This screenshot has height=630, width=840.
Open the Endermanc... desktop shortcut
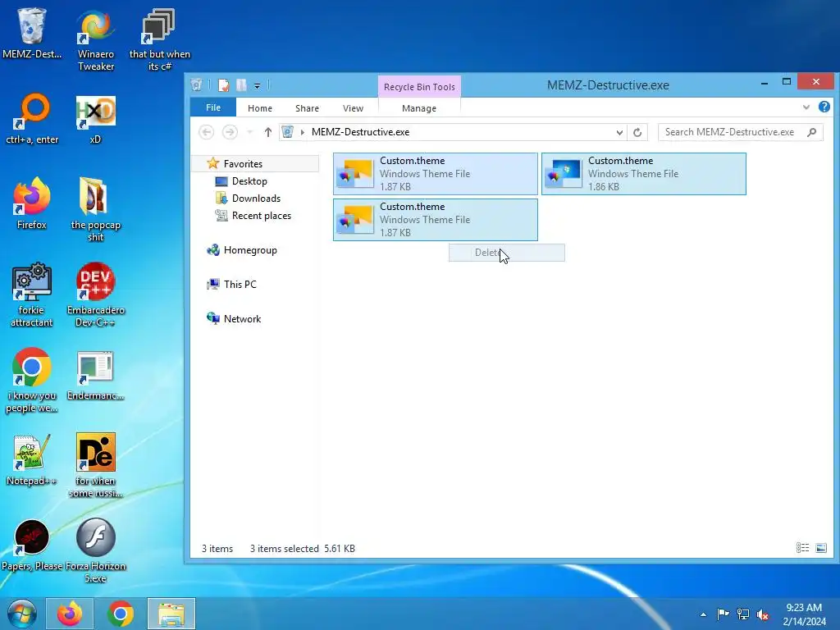[95, 375]
